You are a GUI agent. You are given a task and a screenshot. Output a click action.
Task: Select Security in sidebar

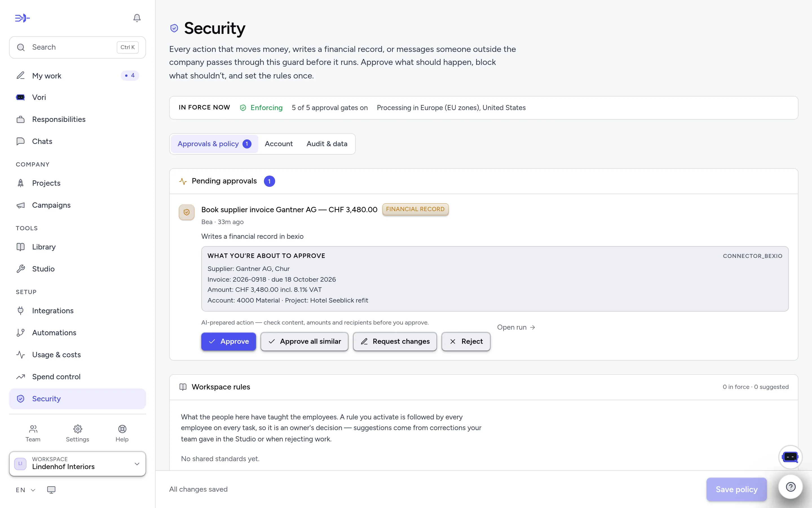coord(78,399)
